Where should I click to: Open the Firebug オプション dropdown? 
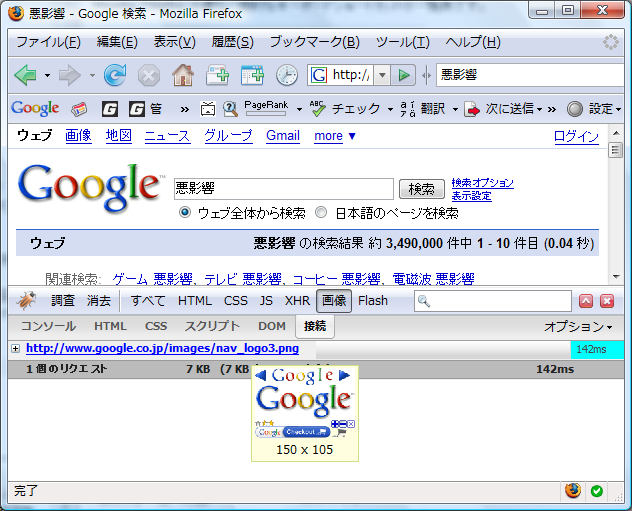[578, 326]
